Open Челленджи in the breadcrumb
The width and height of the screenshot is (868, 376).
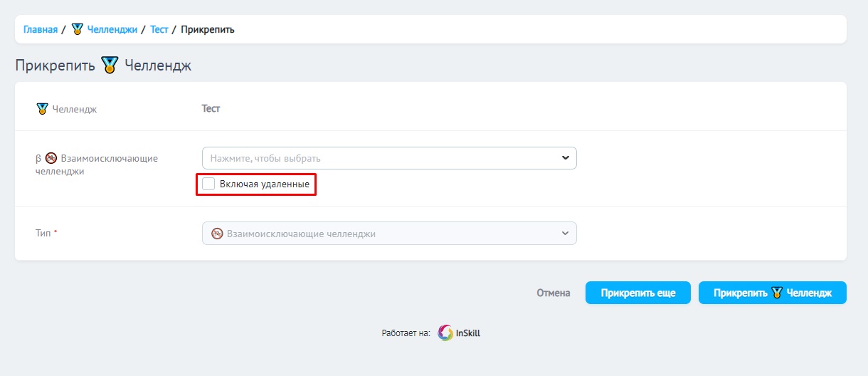tap(112, 29)
